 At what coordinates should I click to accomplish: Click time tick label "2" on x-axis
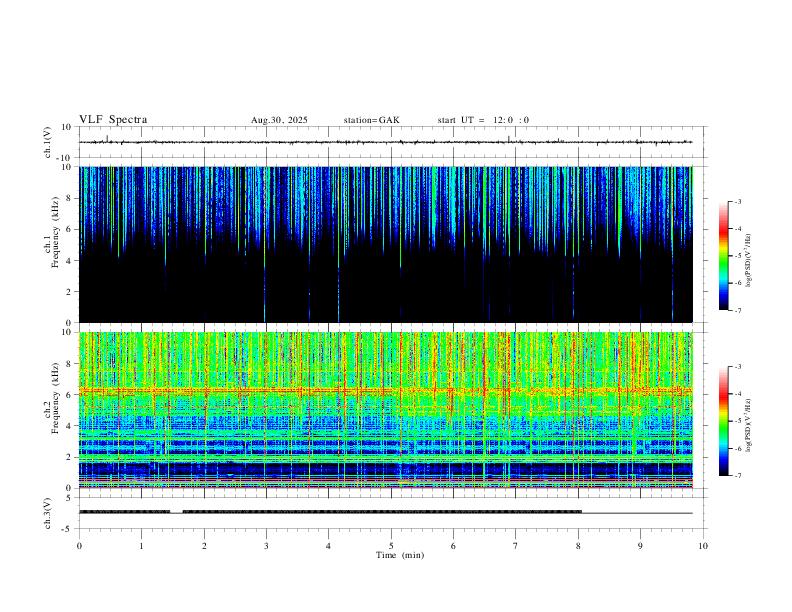204,546
